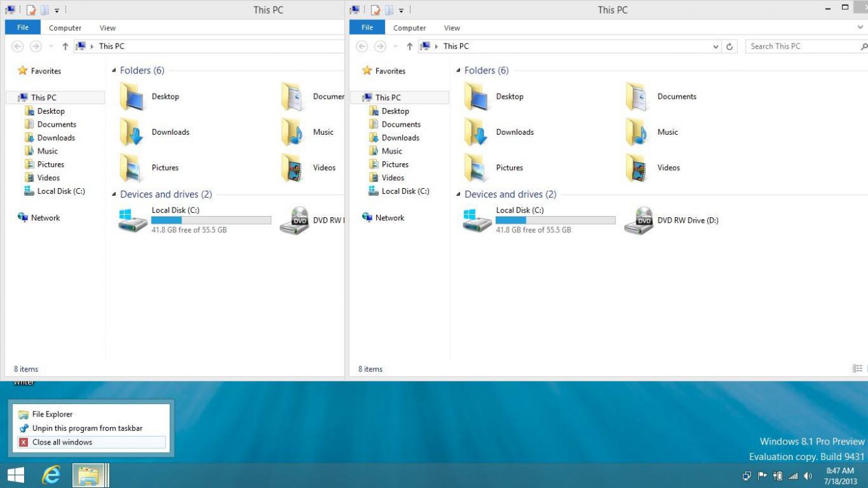This screenshot has height=488, width=868.
Task: Click New folder quick access icon in right window
Action: [x=390, y=10]
